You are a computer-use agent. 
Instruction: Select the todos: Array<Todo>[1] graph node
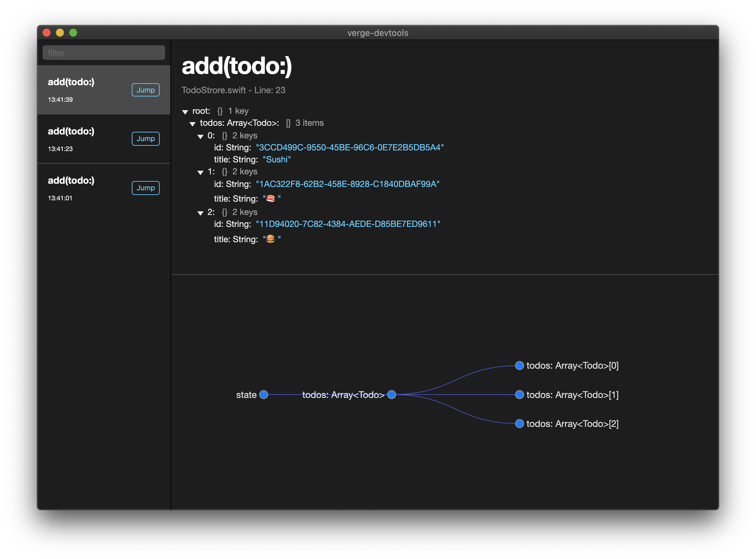pos(519,395)
